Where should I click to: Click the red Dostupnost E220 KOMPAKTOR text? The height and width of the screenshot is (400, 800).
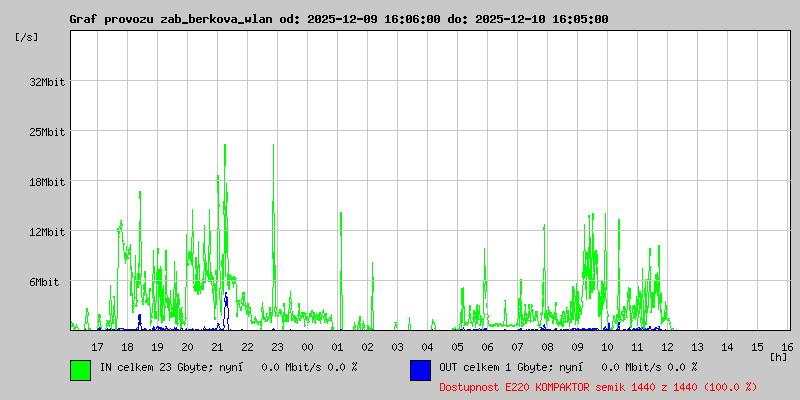pyautogui.click(x=598, y=387)
